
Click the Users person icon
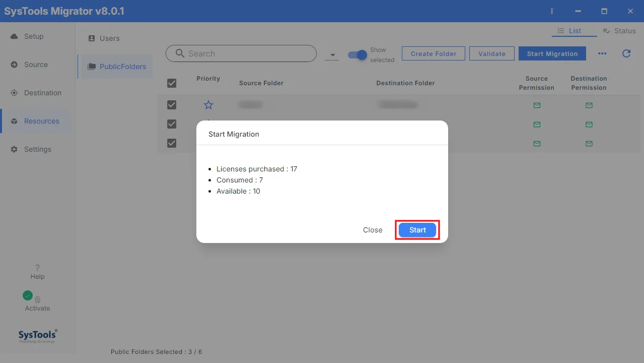(x=92, y=38)
